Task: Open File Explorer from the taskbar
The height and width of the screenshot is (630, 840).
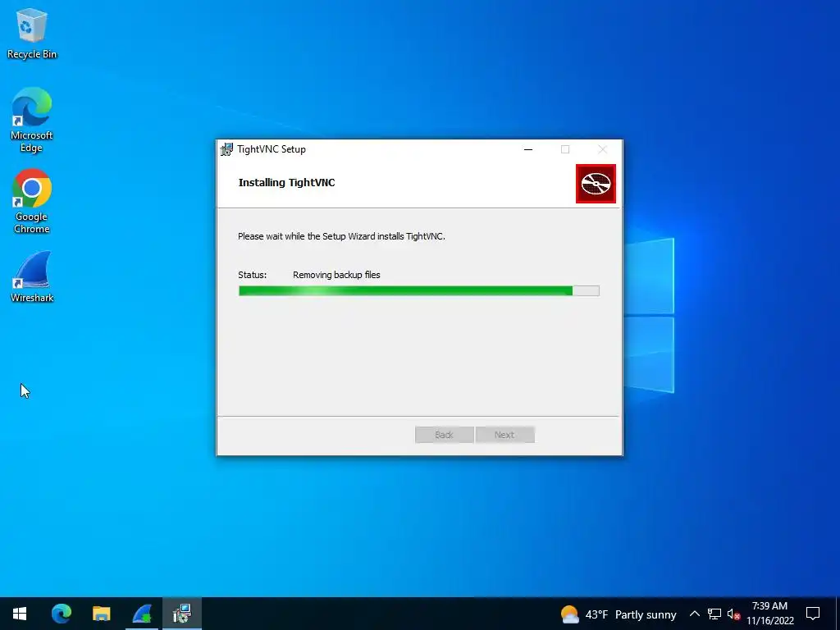Action: (x=101, y=614)
